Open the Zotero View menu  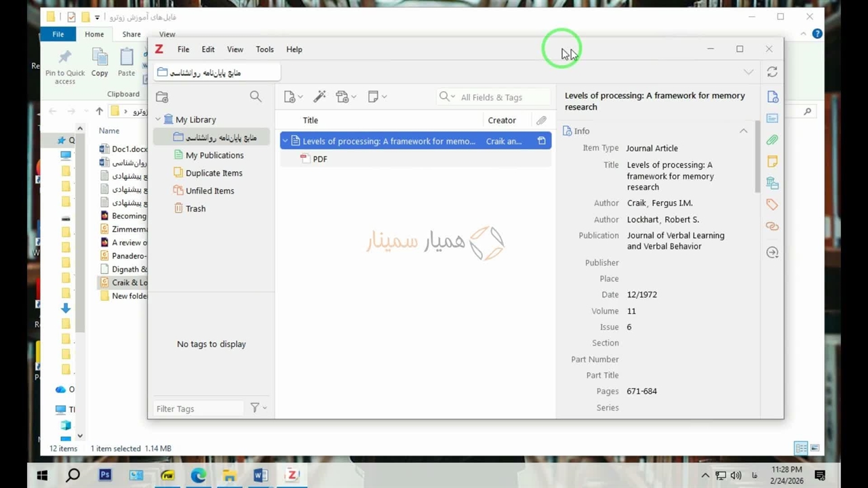point(235,49)
